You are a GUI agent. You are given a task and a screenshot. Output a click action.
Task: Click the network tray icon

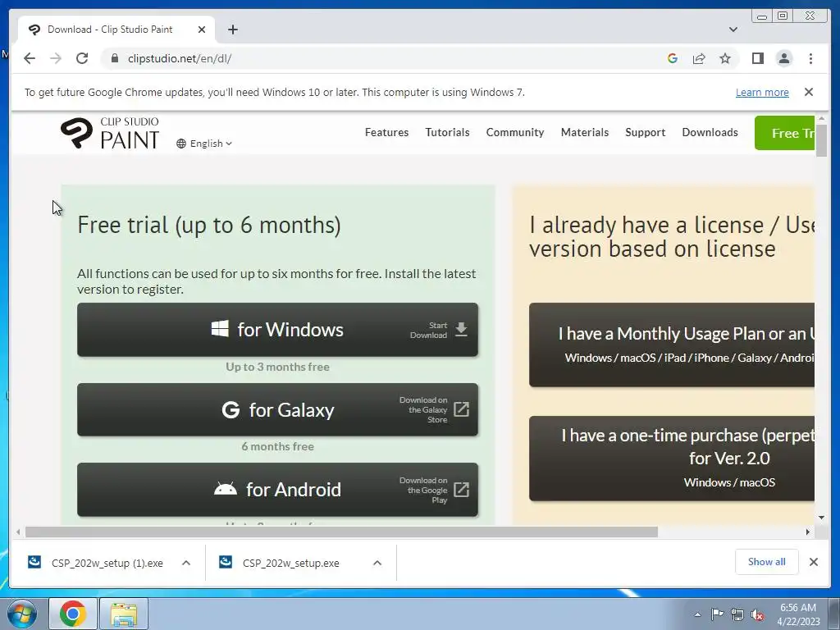(737, 615)
